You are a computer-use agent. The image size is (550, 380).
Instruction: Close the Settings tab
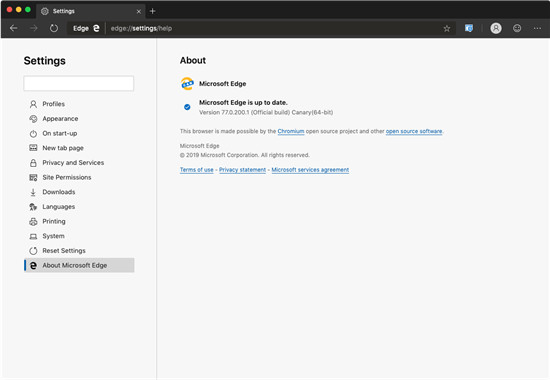pos(139,12)
